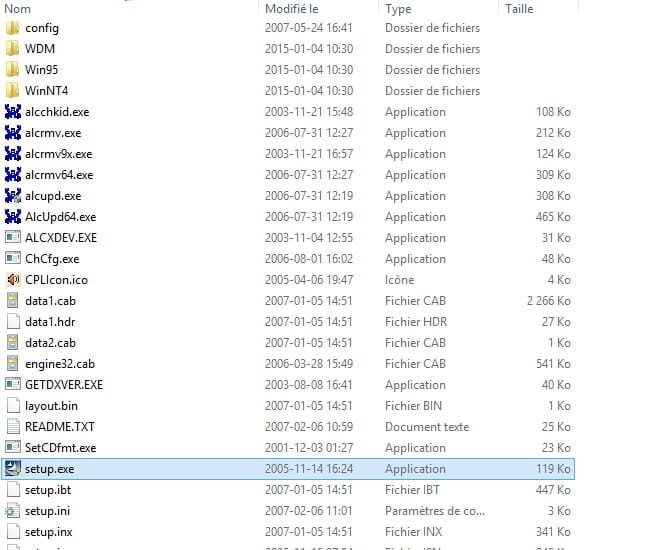Select the setup.exe installer icon

tap(12, 468)
